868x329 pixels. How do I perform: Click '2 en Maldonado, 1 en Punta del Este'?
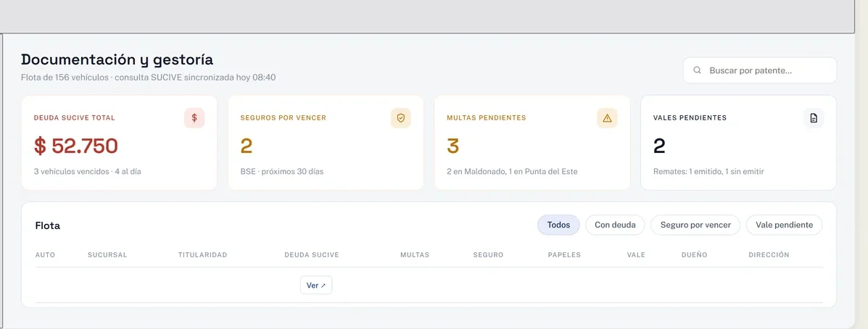[512, 172]
